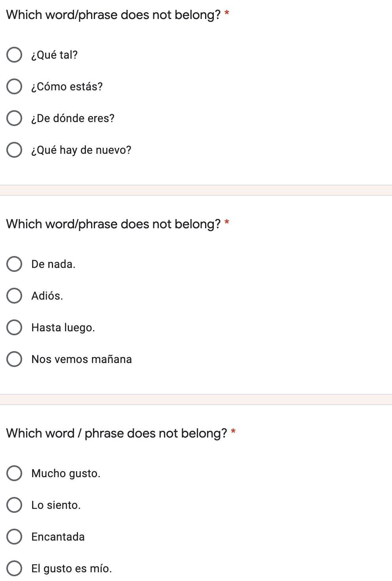Viewport: 392px width, 581px height.
Task: Click the 'De nada.' answer label text
Action: pos(53,264)
